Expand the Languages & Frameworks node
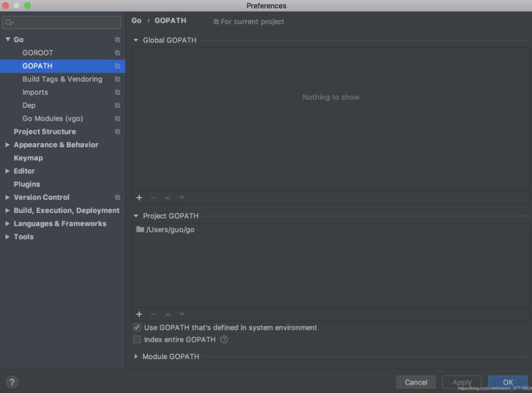Screen dimensions: 532x393 (7, 223)
